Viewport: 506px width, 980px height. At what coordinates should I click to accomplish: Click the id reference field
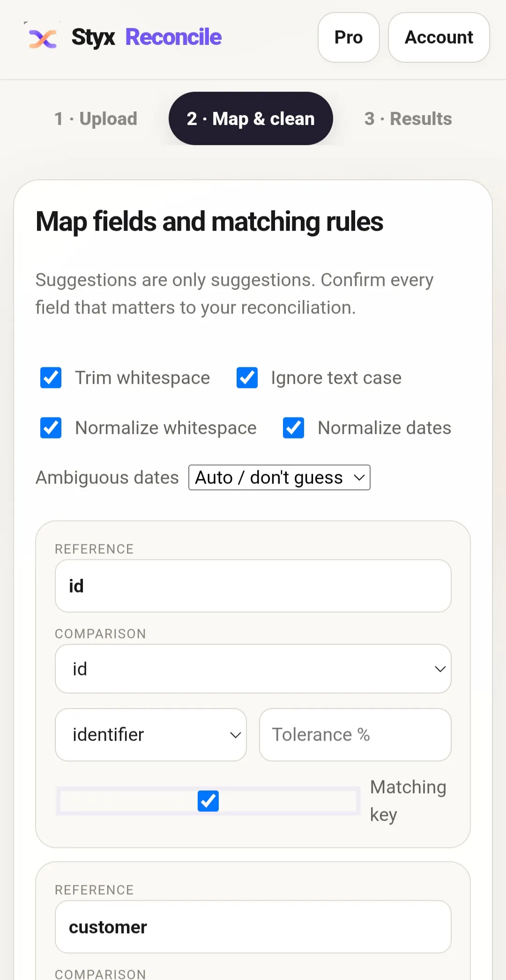coord(253,586)
